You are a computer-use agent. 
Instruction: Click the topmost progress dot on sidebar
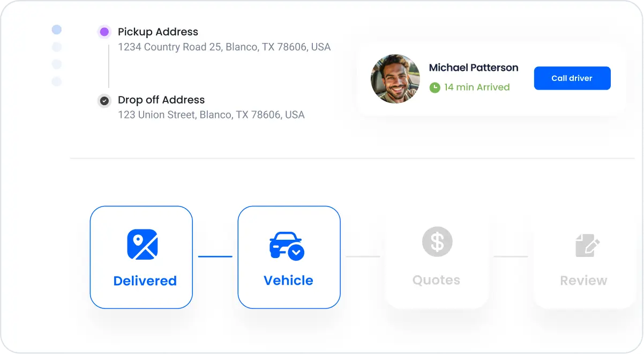pos(56,29)
